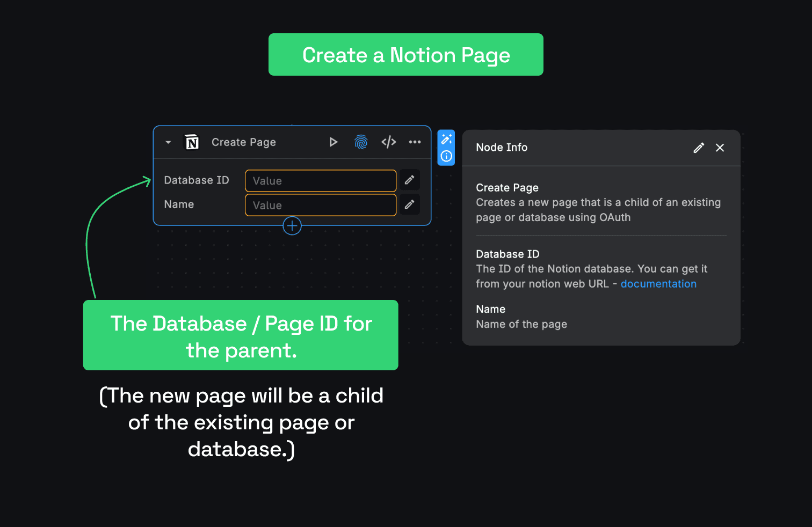Collapse the Create Page node with its chevron
The height and width of the screenshot is (527, 812).
pyautogui.click(x=168, y=142)
